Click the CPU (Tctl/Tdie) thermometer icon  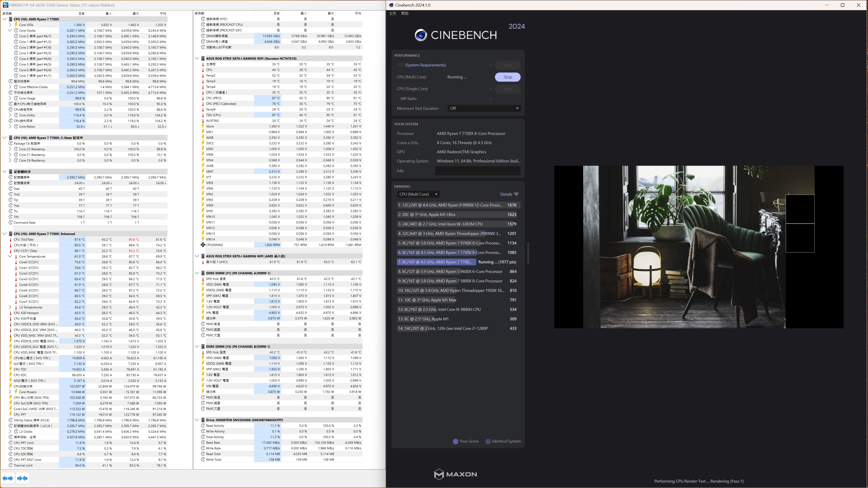point(11,239)
